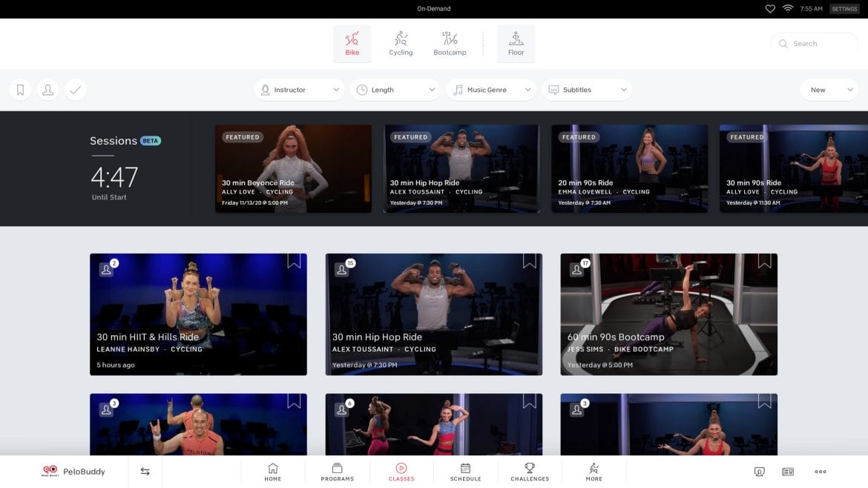Open the New sort dropdown

[x=829, y=90]
